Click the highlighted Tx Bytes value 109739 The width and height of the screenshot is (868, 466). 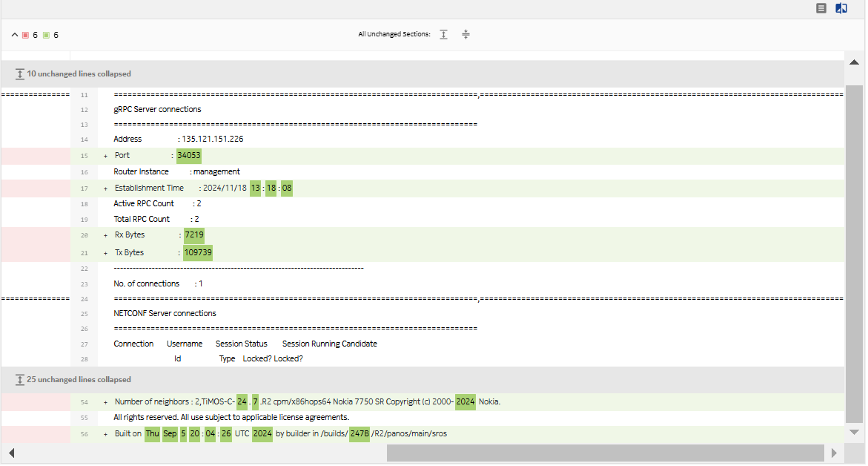(x=198, y=253)
